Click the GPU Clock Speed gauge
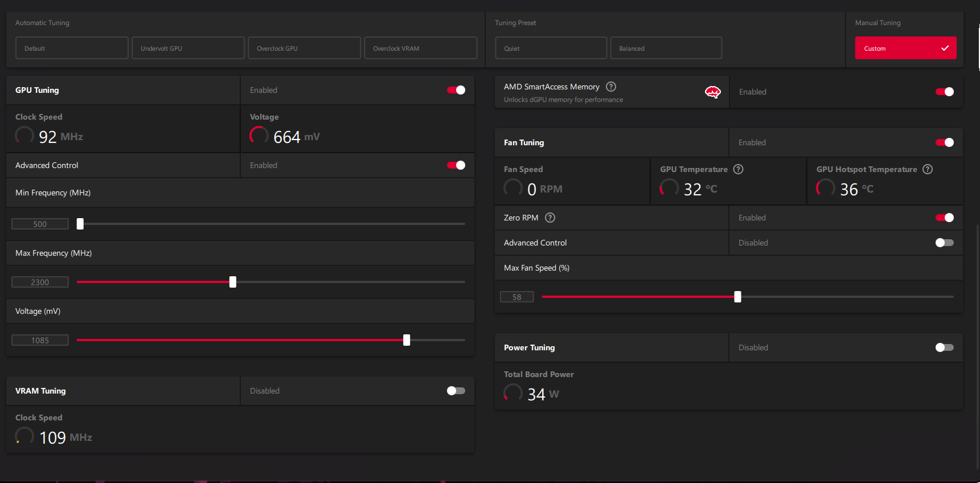The height and width of the screenshot is (483, 980). tap(24, 136)
